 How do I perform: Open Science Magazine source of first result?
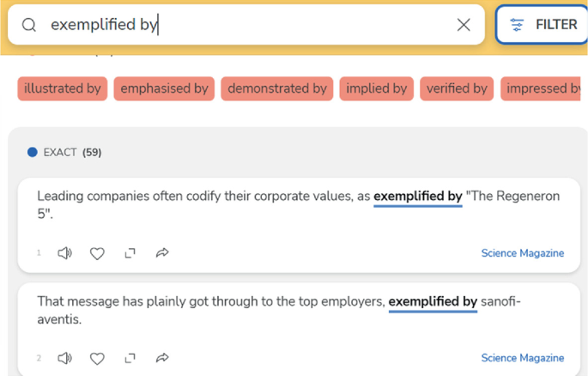[522, 253]
